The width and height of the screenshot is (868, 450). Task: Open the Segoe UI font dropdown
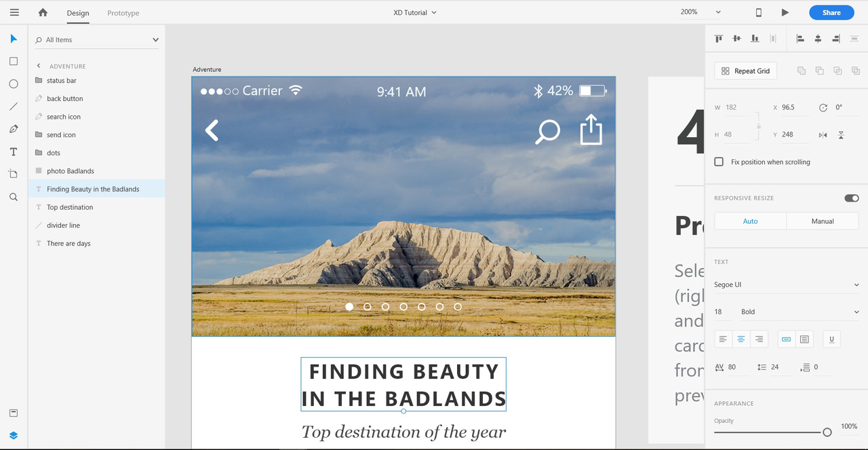click(x=787, y=285)
